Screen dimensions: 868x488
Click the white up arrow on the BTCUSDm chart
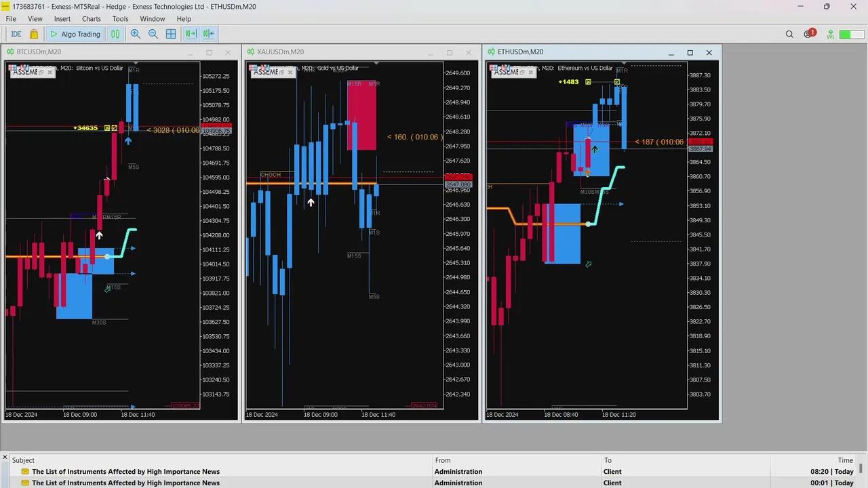pos(99,235)
